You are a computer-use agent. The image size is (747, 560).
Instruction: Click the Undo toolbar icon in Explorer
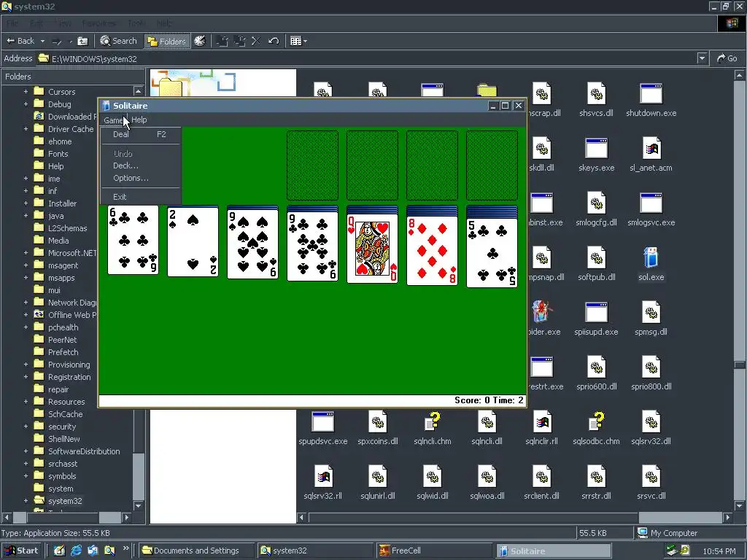coord(274,41)
